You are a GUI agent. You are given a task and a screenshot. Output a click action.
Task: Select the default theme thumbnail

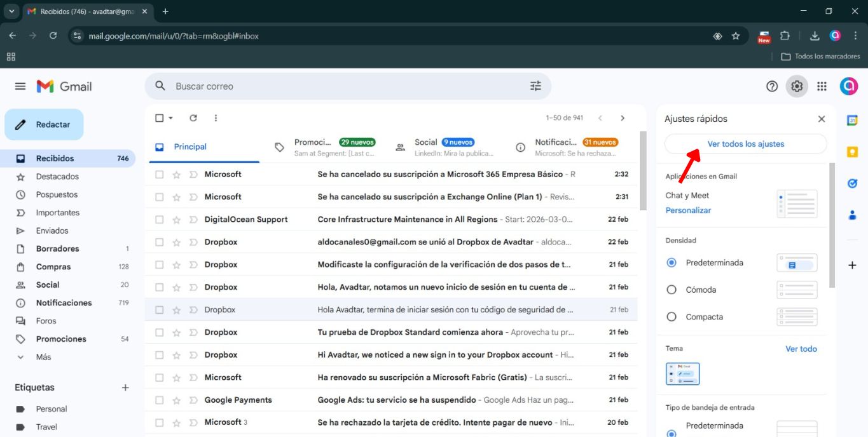[683, 374]
